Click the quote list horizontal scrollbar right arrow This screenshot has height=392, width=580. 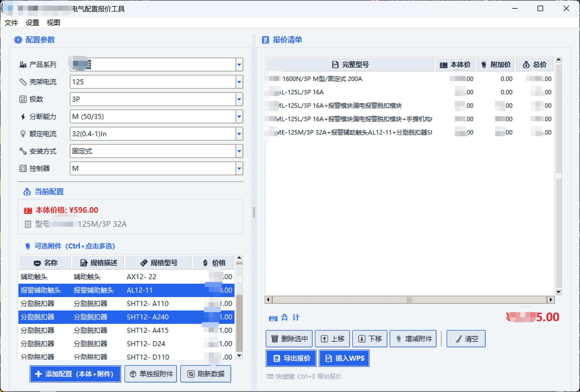tap(551, 300)
